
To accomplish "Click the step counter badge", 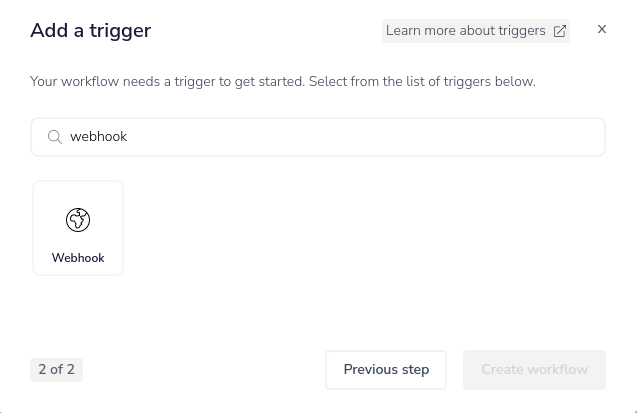I will pos(56,370).
